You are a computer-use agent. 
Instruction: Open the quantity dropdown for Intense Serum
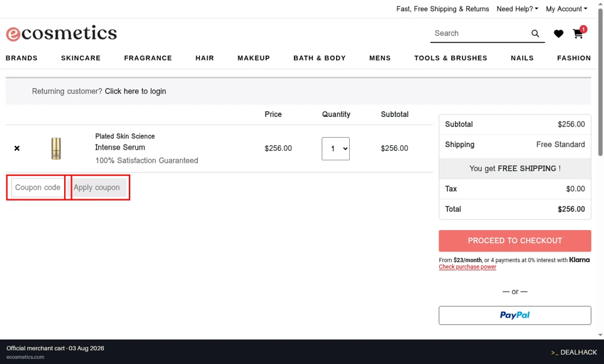[x=335, y=148]
